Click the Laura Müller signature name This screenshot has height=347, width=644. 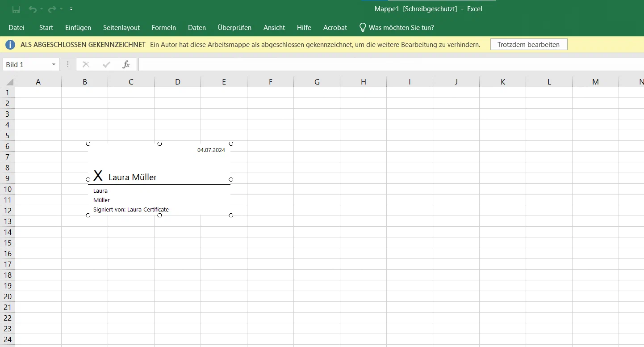[x=133, y=177]
